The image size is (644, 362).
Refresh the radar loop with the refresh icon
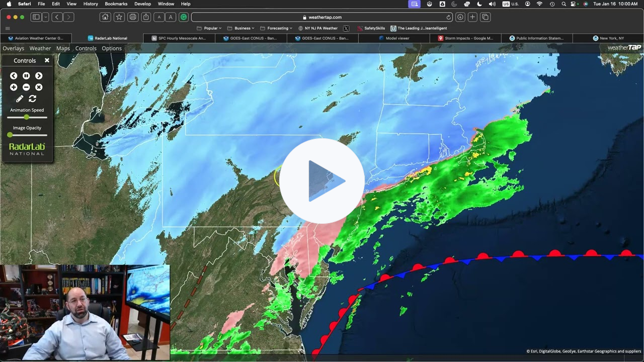tap(33, 99)
